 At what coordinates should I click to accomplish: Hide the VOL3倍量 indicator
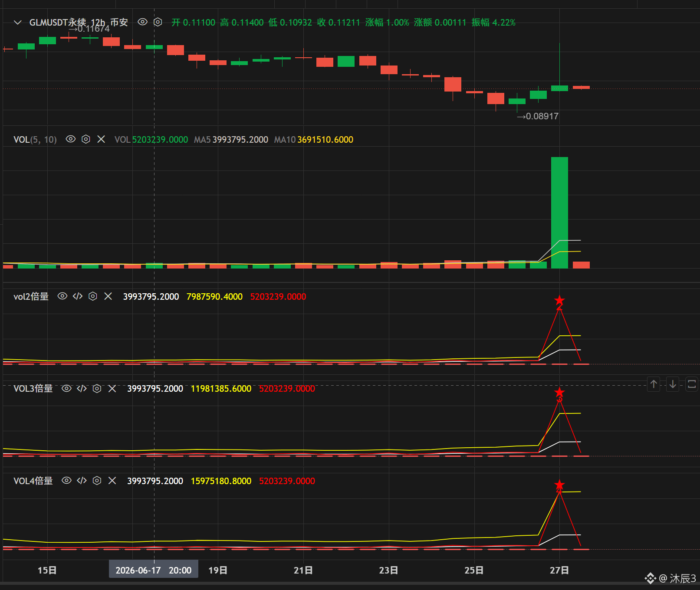click(x=66, y=389)
